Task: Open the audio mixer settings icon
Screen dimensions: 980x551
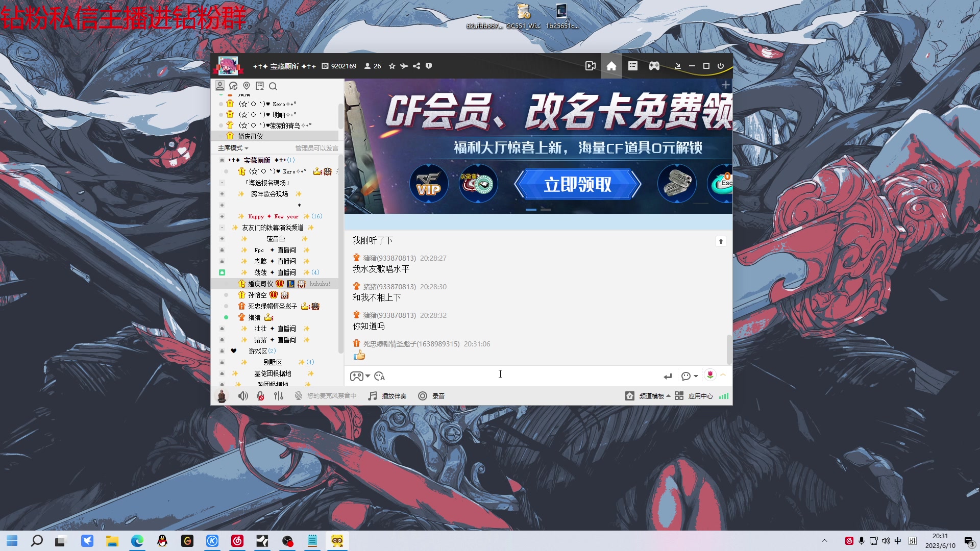Action: click(279, 396)
